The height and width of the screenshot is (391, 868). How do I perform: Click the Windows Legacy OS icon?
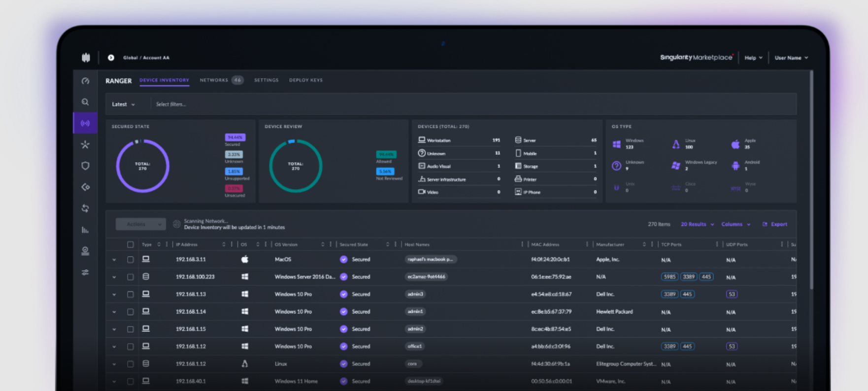pos(676,166)
